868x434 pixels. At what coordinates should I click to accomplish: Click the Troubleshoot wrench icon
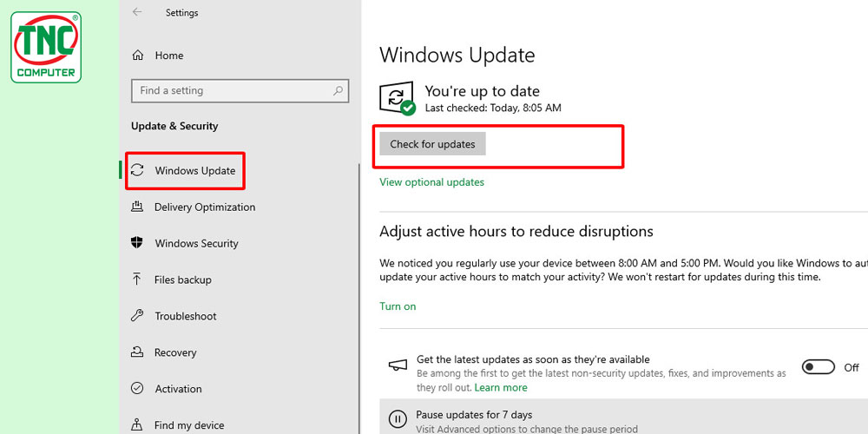[137, 316]
